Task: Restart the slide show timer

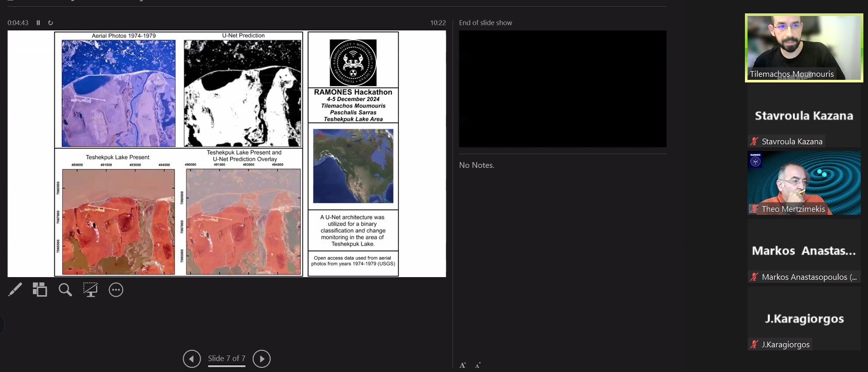Action: [x=50, y=23]
